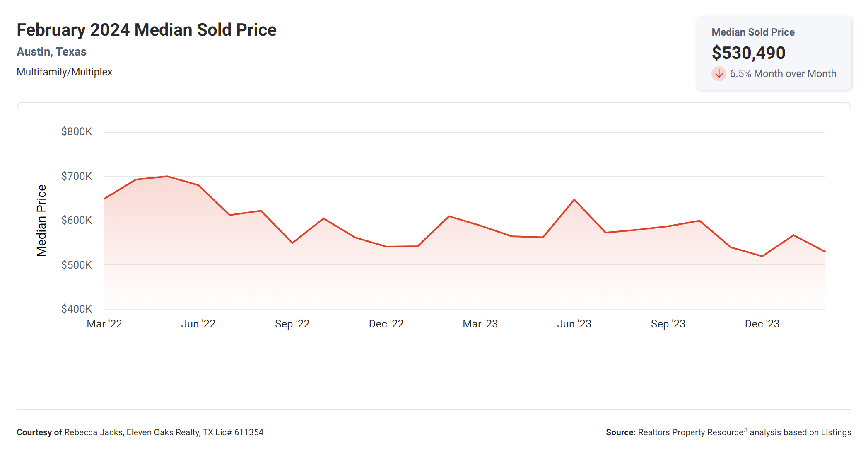This screenshot has width=868, height=456.
Task: Click the $400K y-axis label
Action: (77, 309)
